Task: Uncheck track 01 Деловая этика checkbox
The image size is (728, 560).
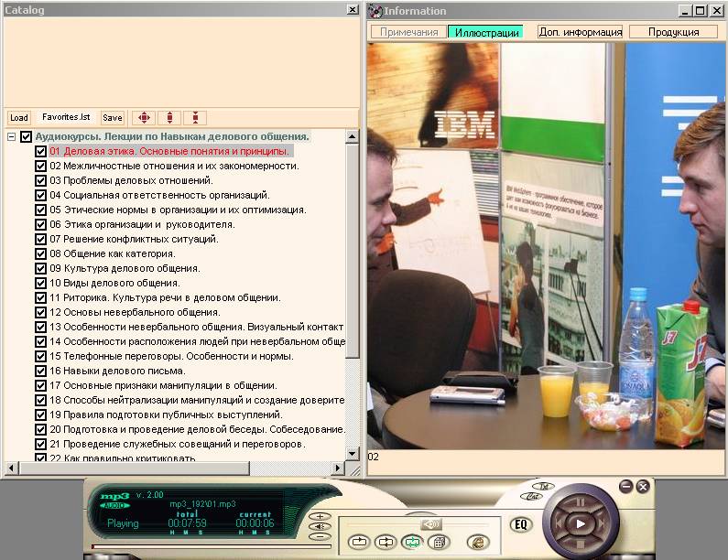Action: point(41,151)
